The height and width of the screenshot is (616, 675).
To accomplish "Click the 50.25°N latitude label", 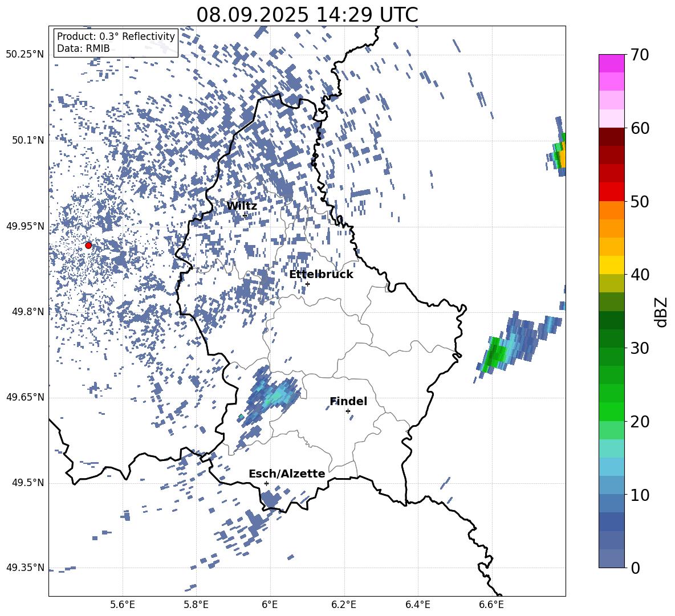I will pos(25,55).
